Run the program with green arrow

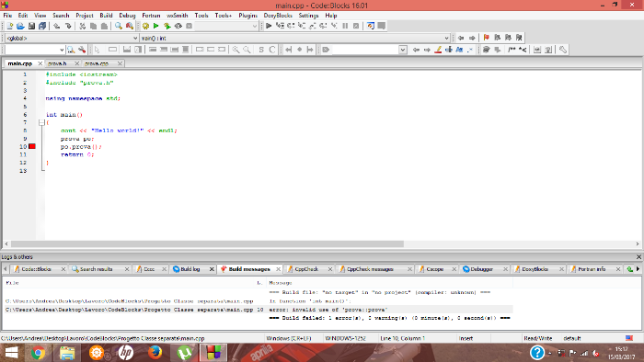(x=156, y=26)
